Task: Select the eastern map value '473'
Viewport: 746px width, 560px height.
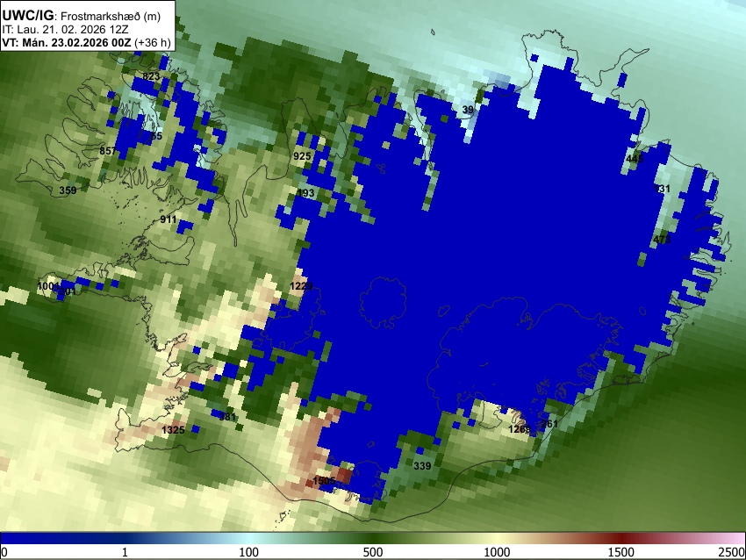Action: (662, 240)
